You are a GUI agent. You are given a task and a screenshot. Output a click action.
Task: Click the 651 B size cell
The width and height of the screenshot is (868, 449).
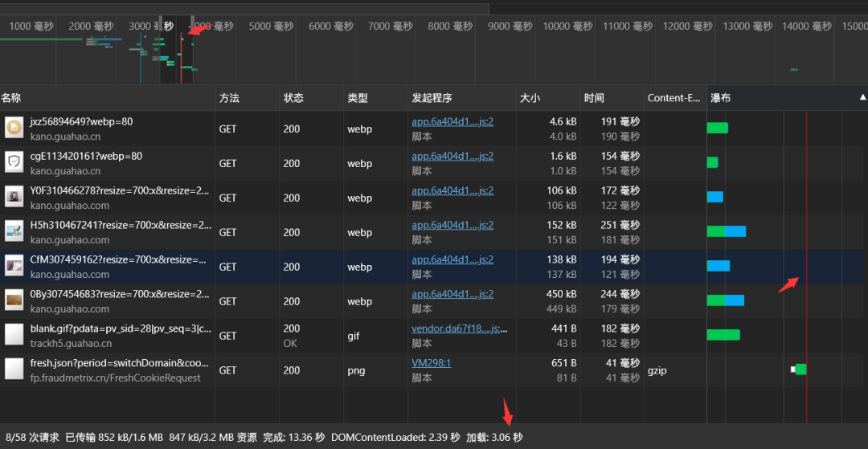(x=563, y=363)
